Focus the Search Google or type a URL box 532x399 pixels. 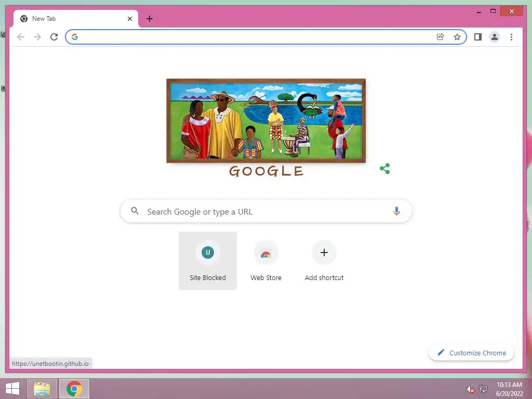[x=266, y=211]
